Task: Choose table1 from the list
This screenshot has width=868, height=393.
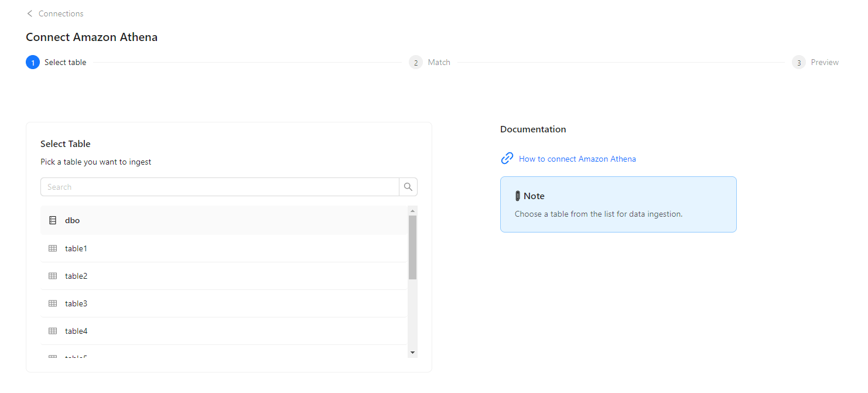Action: pos(224,248)
